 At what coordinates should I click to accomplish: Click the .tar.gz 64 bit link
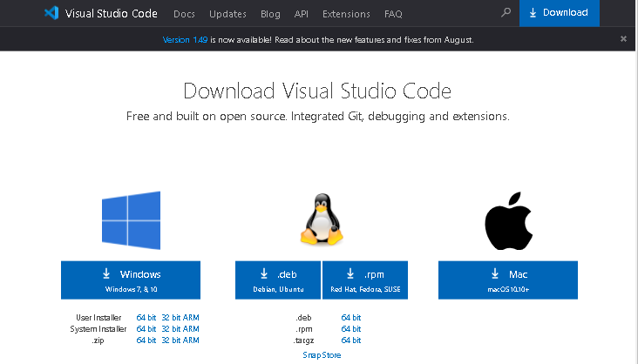tap(351, 340)
